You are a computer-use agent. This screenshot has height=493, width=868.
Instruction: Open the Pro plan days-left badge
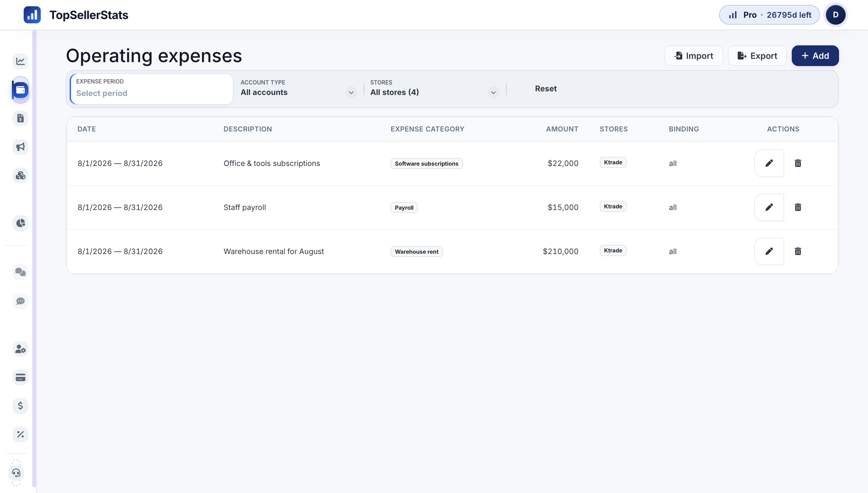coord(769,15)
